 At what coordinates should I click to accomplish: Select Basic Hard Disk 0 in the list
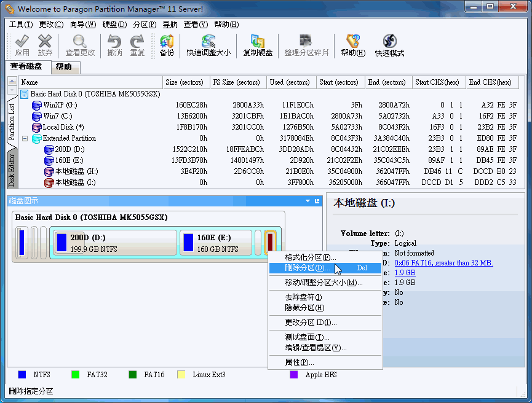coord(268,94)
